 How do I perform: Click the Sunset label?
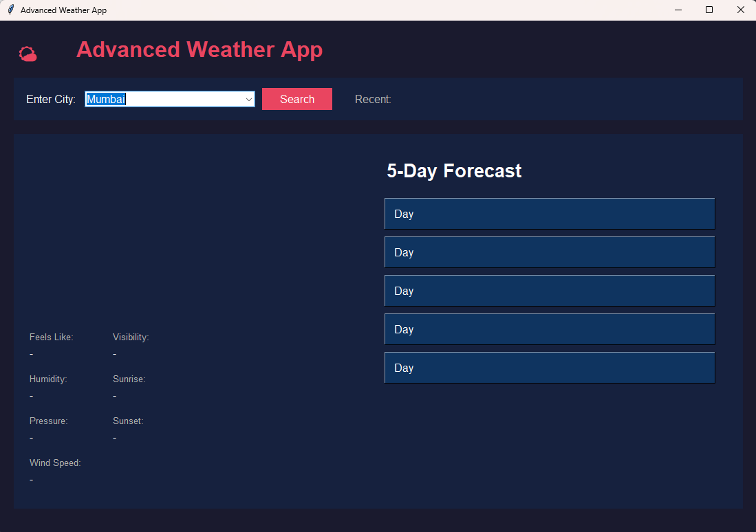coord(128,421)
